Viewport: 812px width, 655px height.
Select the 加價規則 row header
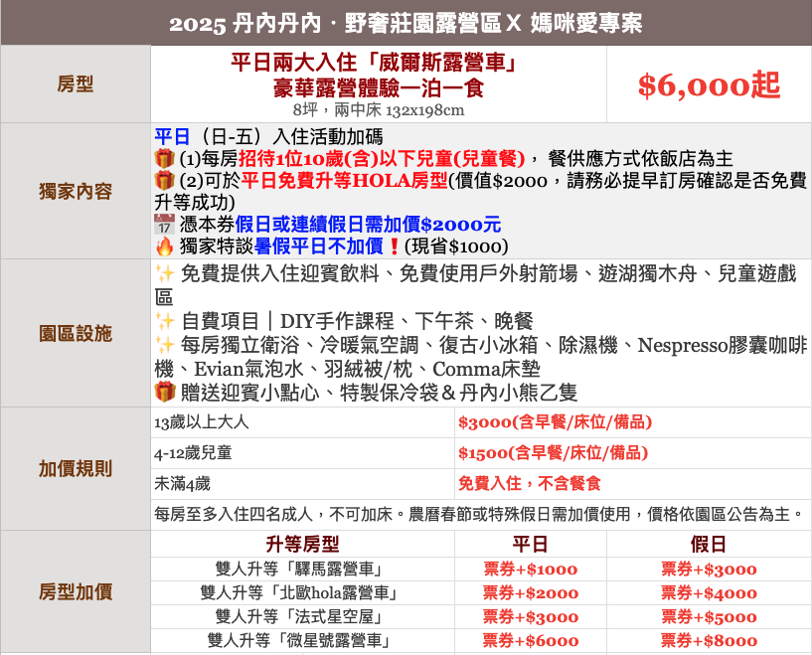76,468
